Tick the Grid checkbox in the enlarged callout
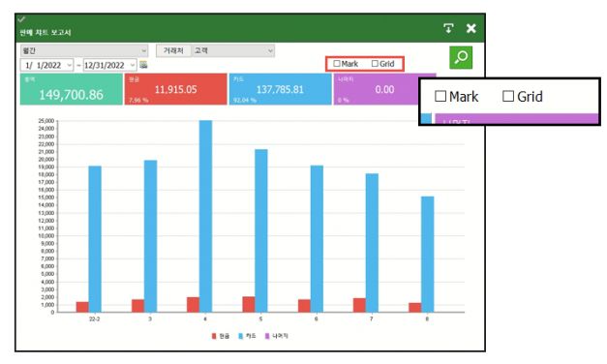The height and width of the screenshot is (364, 607). 508,96
